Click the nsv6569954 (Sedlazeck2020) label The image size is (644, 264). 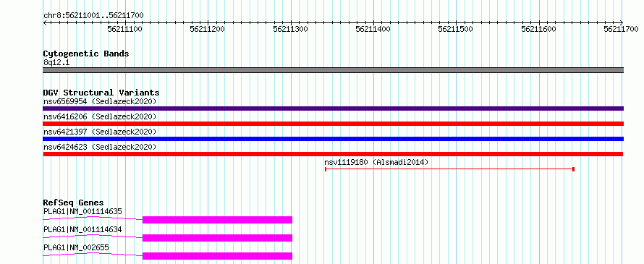tap(100, 101)
